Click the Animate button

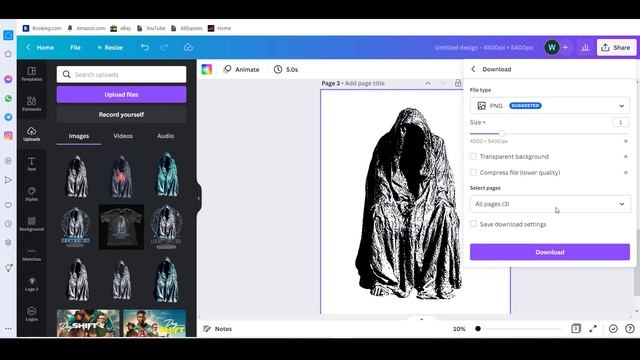241,69
